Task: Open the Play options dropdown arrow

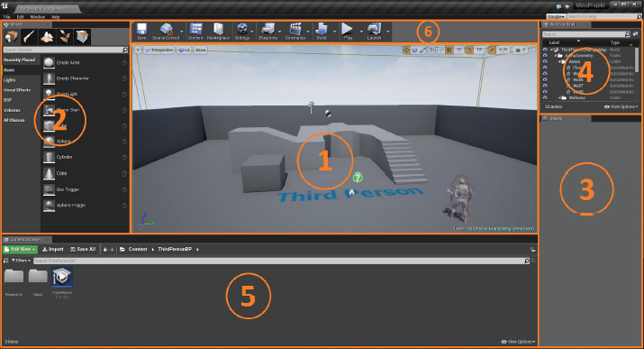Action: 361,32
